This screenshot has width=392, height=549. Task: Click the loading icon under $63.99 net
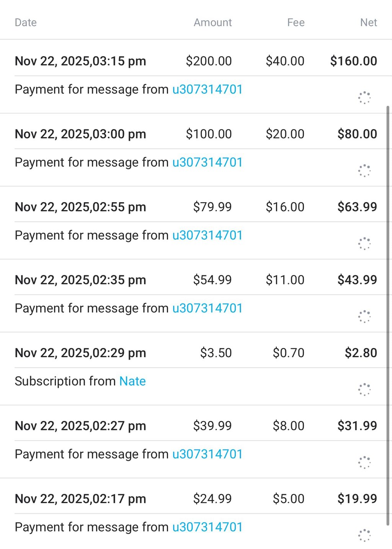coord(364,243)
